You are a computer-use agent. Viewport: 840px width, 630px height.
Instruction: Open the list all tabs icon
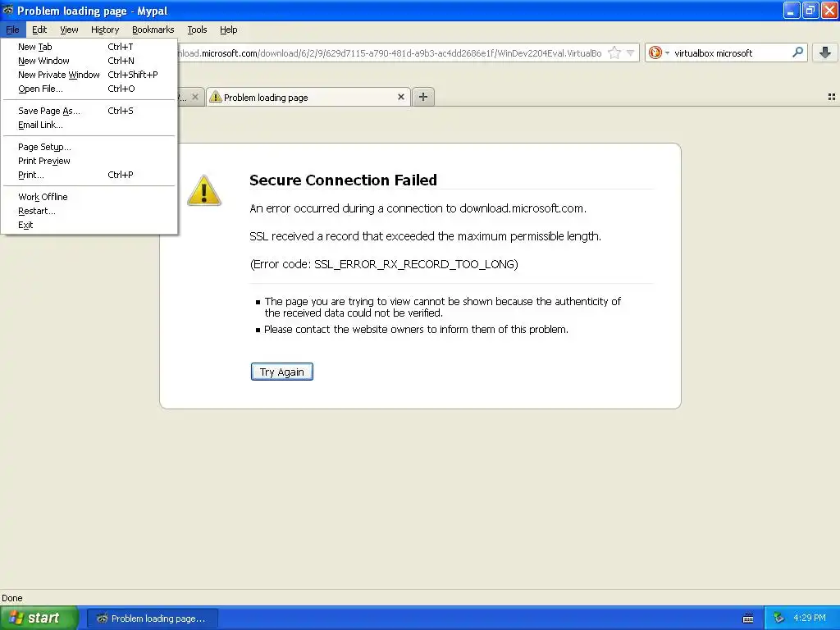[832, 97]
